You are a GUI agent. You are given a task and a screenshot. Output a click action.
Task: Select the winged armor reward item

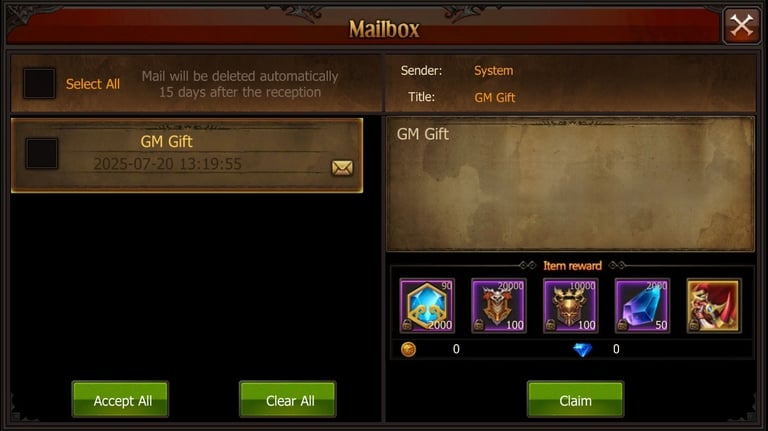(x=499, y=306)
